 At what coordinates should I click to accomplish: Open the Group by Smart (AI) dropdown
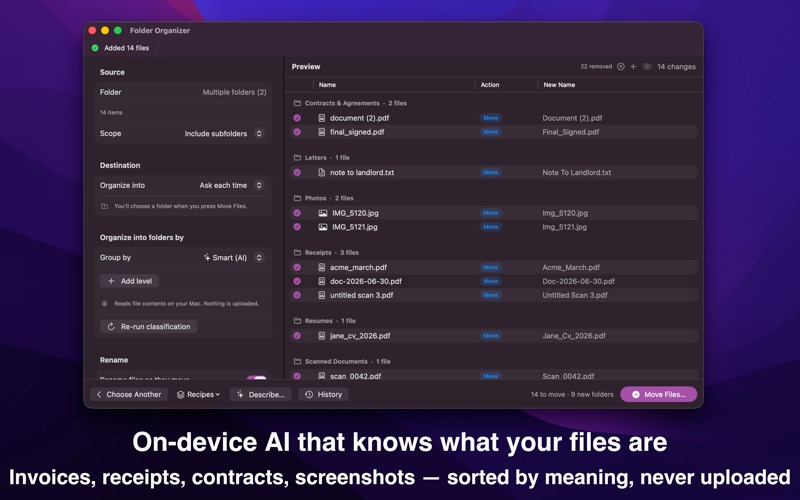259,258
